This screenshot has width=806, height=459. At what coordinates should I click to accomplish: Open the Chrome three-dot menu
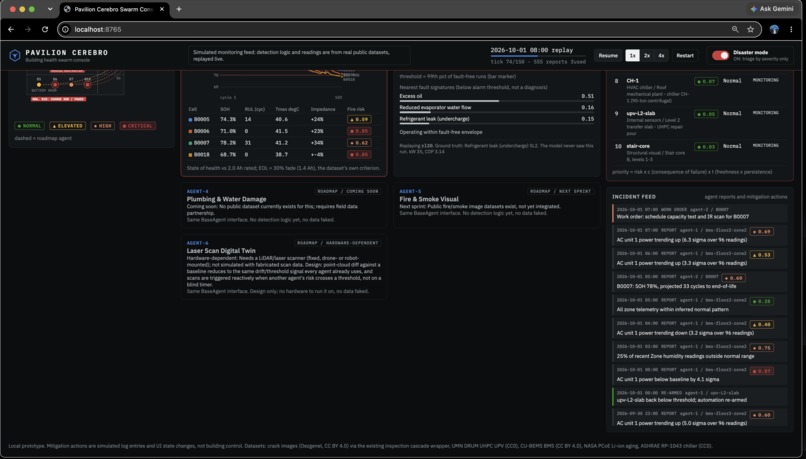[791, 29]
